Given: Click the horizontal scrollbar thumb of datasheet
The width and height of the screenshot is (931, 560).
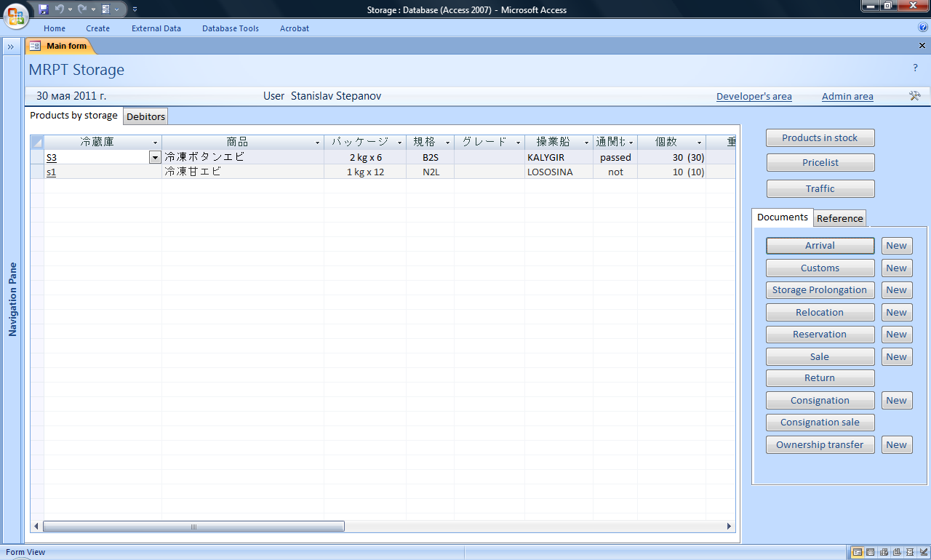Looking at the screenshot, I should point(193,527).
